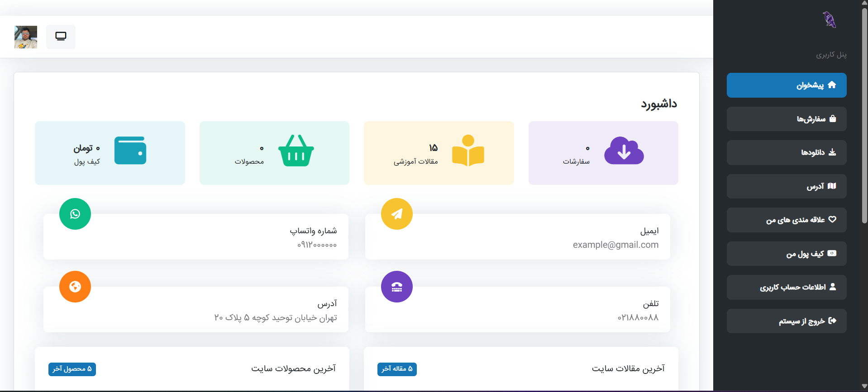This screenshot has width=868, height=392.
Task: Click the purple cloud download orders icon
Action: (624, 151)
